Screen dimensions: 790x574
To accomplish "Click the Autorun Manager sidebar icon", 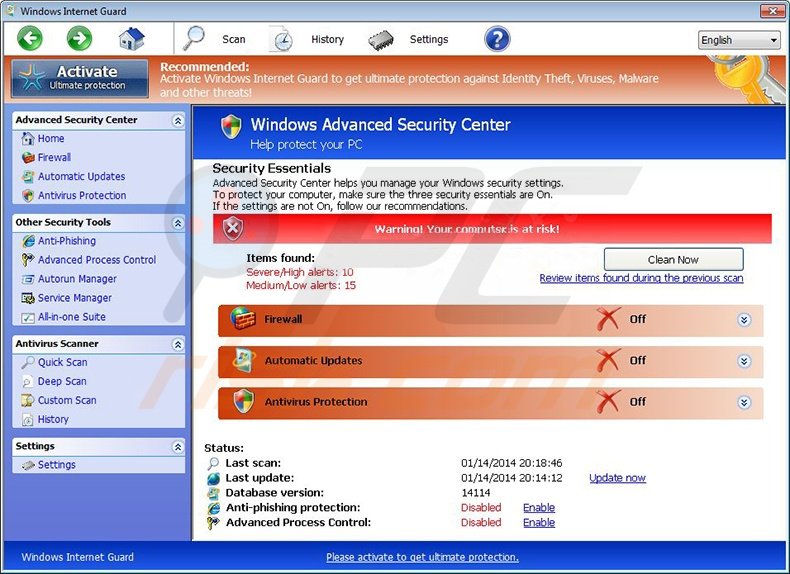I will pyautogui.click(x=28, y=279).
